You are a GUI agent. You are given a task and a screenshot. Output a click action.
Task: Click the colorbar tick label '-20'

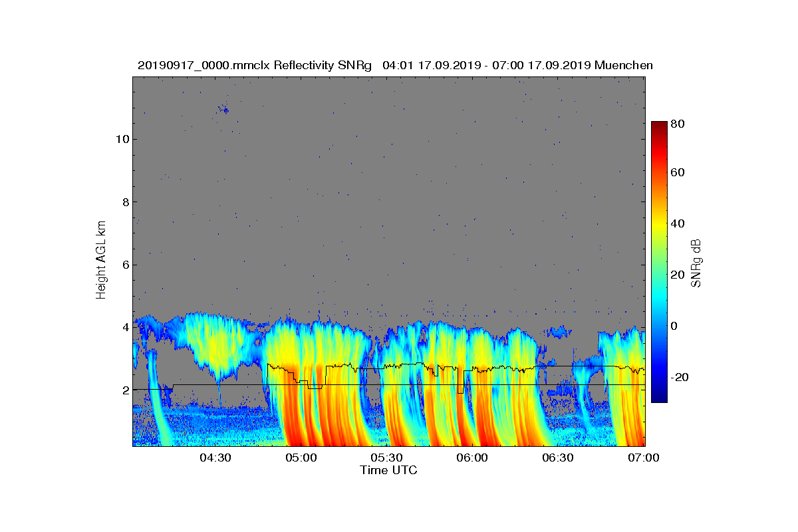coord(680,377)
